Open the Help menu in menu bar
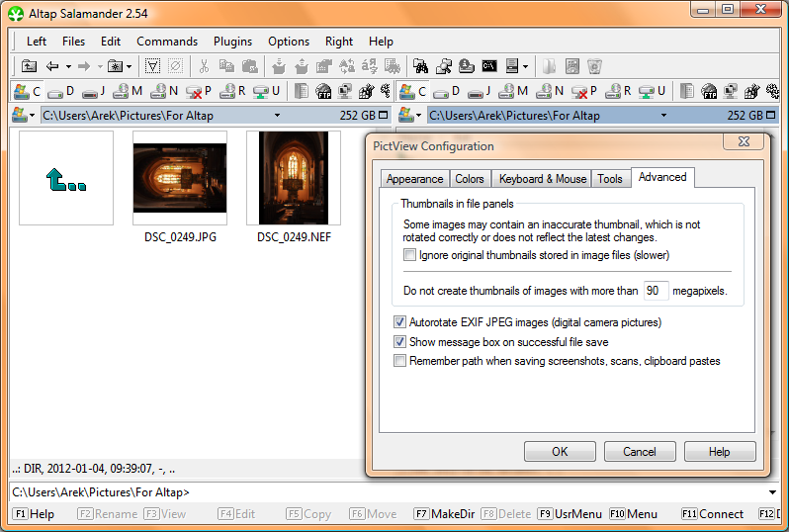Viewport: 789px width, 532px height. [381, 42]
